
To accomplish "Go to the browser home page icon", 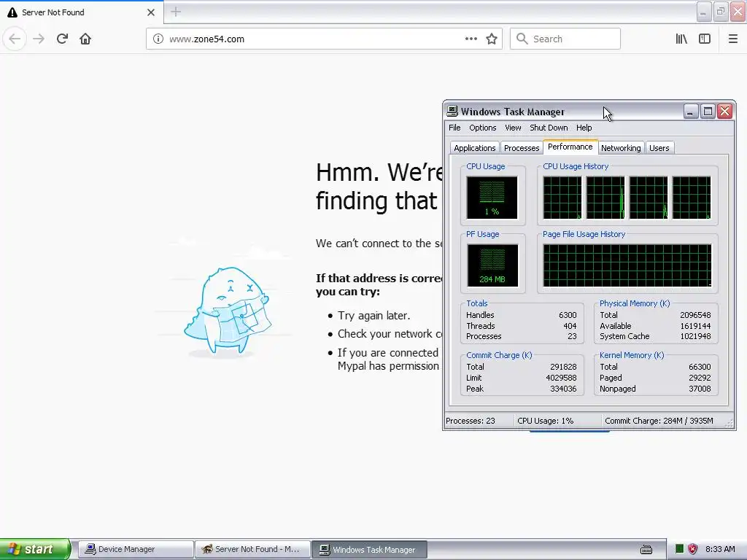I will pos(85,39).
